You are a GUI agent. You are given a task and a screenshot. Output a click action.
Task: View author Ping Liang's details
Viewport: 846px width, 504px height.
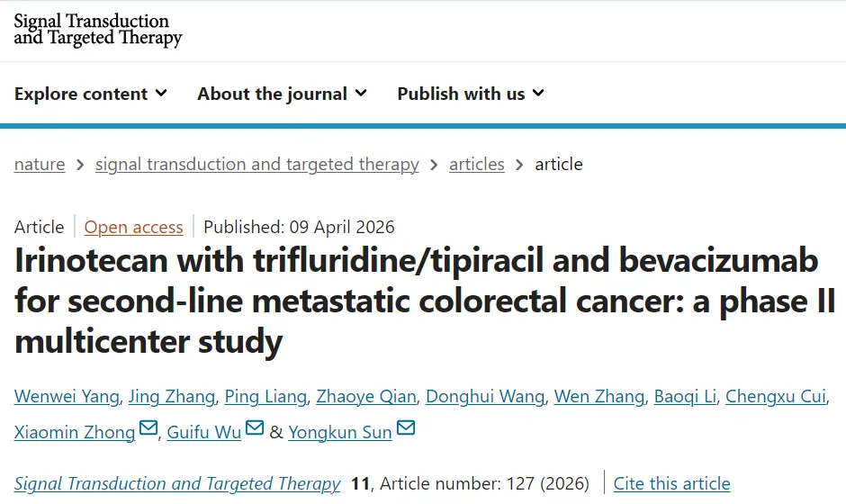click(x=265, y=396)
